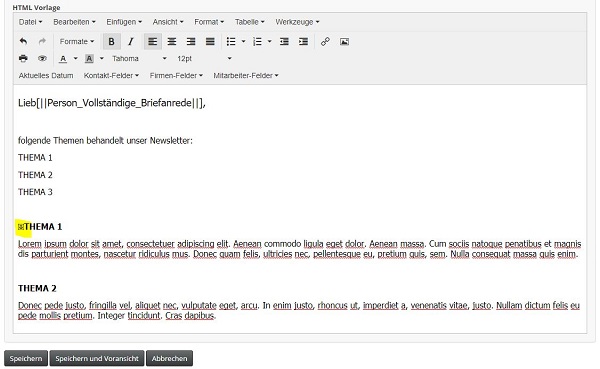Click in Lorem ipsum paragraph
This screenshot has height=369, width=600.
tap(299, 249)
